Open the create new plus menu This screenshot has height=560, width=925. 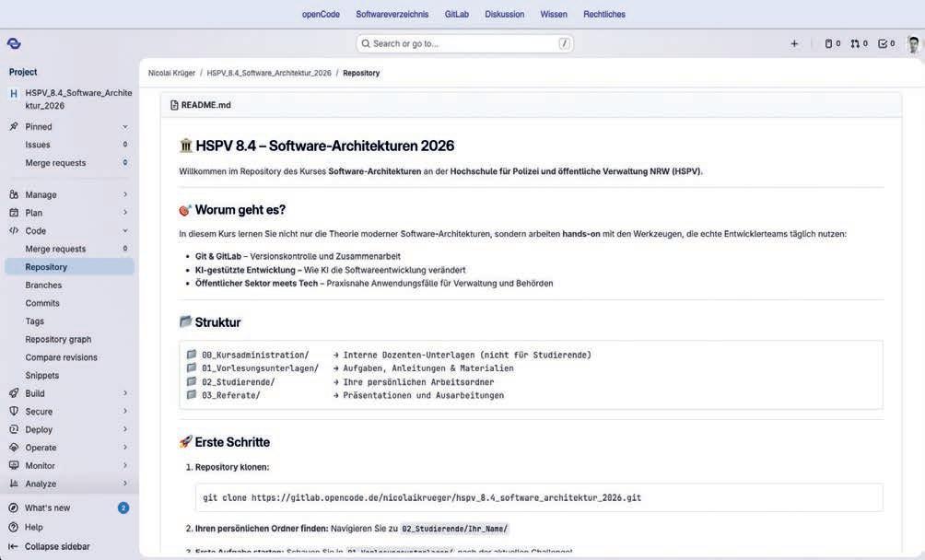(x=794, y=43)
